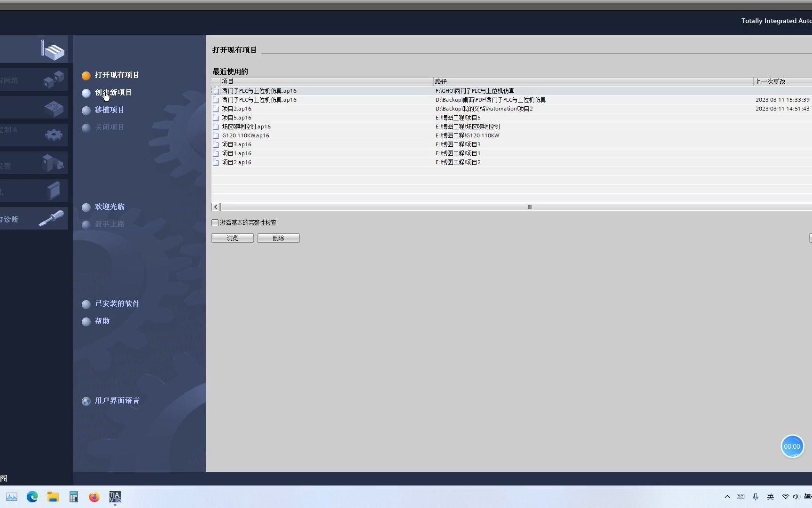The image size is (812, 508).
Task: Click the globe icon for 用户界面语言
Action: coord(86,401)
